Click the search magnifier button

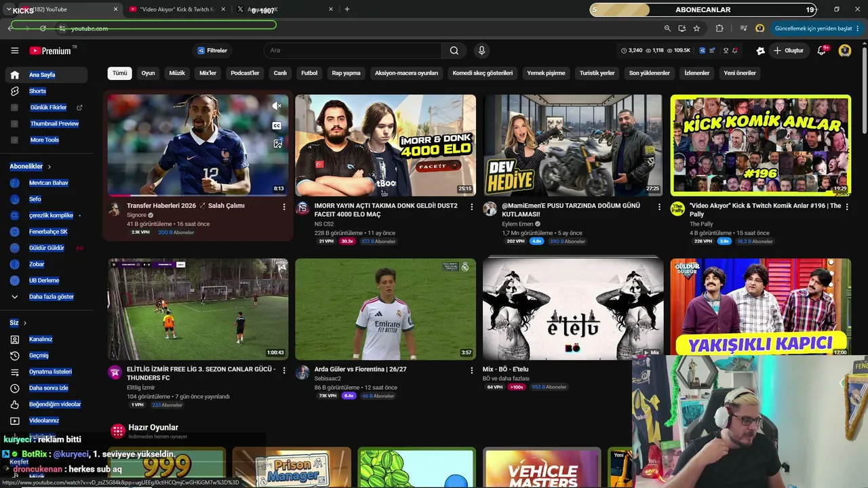click(454, 50)
